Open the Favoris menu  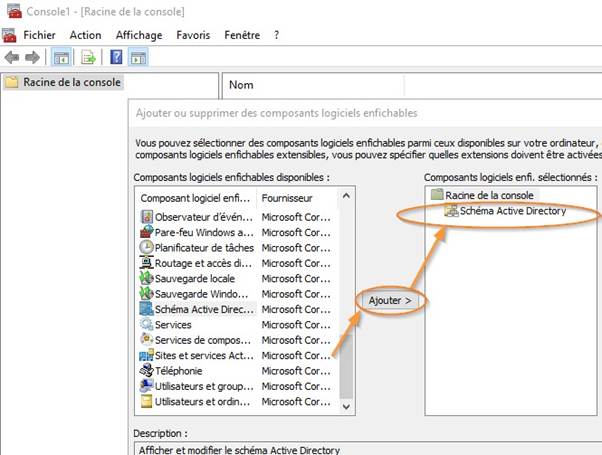(x=193, y=35)
